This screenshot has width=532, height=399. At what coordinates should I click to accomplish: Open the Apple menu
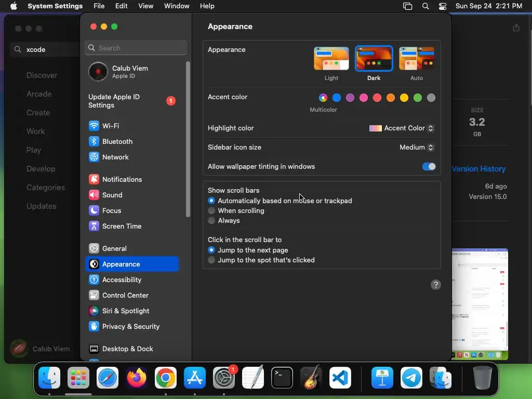14,6
